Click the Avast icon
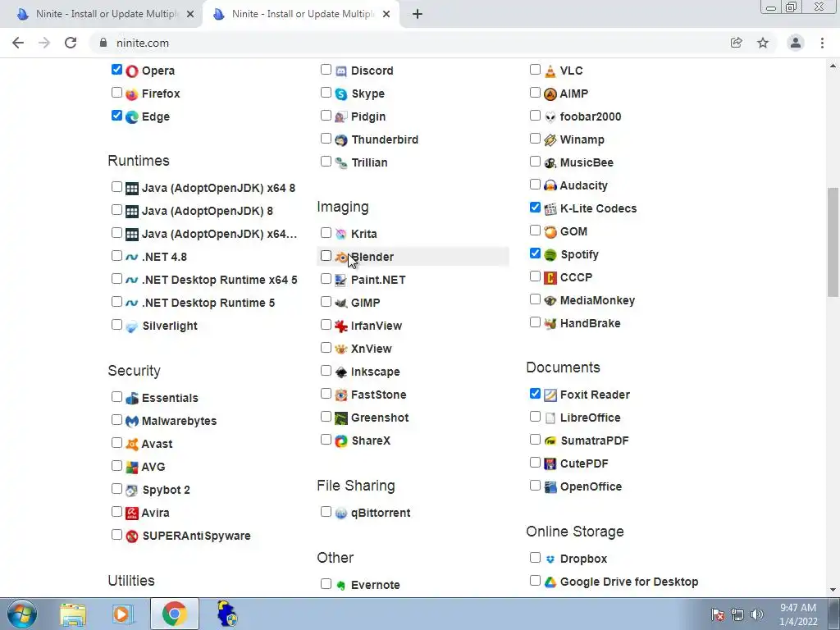This screenshot has width=840, height=630. (132, 445)
